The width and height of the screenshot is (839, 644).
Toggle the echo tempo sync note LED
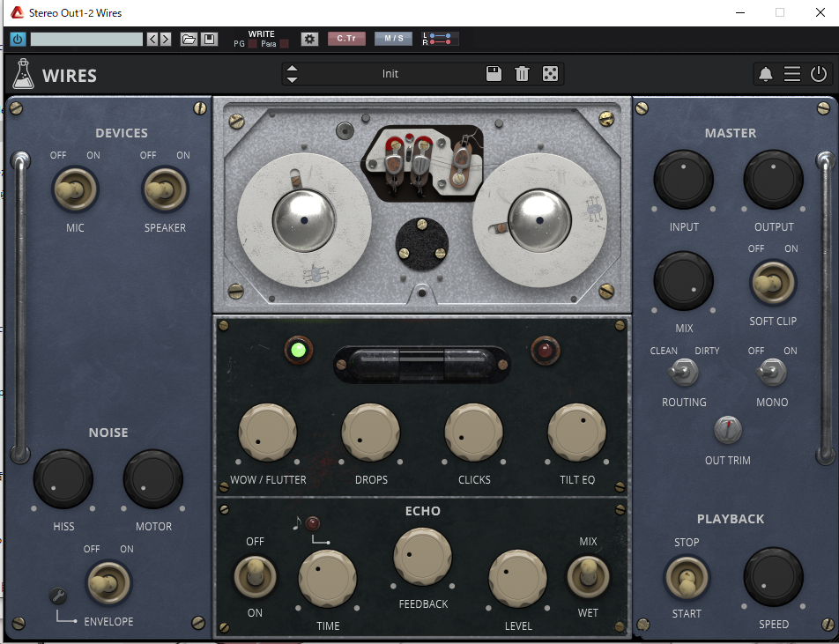click(313, 523)
